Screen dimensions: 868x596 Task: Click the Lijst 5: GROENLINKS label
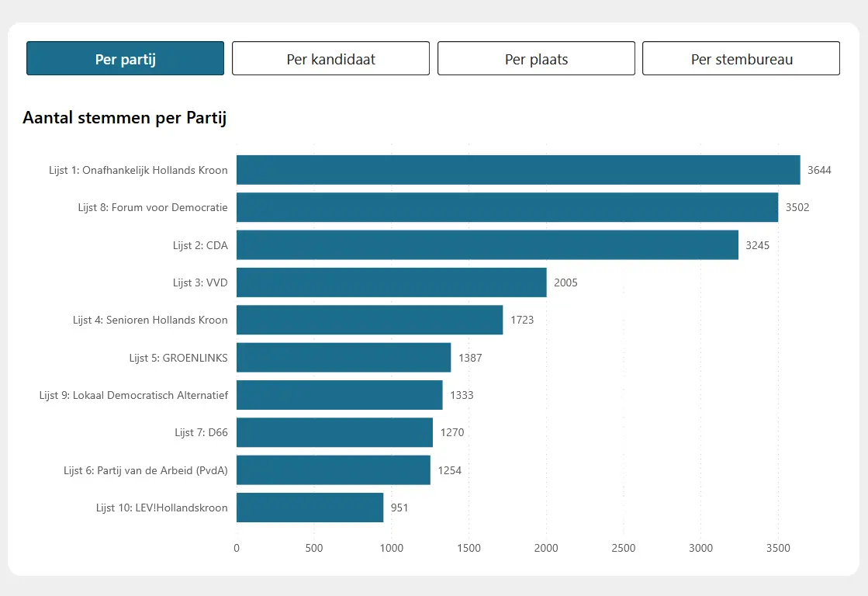pyautogui.click(x=178, y=358)
